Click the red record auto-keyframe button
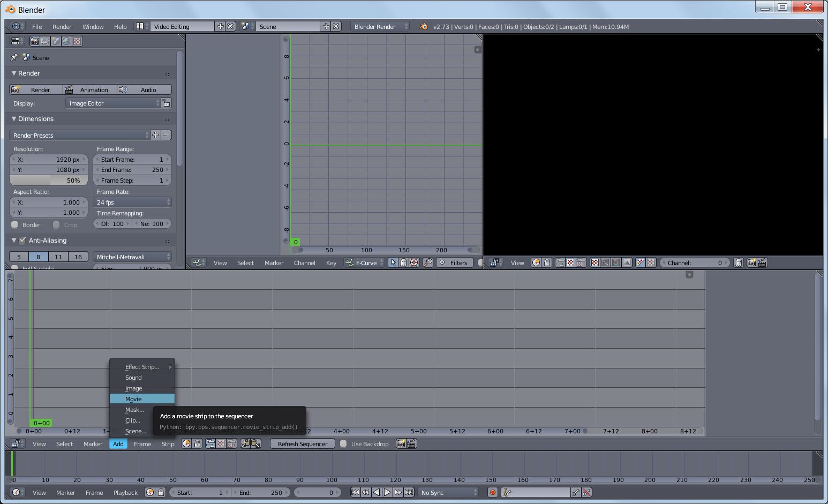Viewport: 828px width, 504px height. [493, 492]
